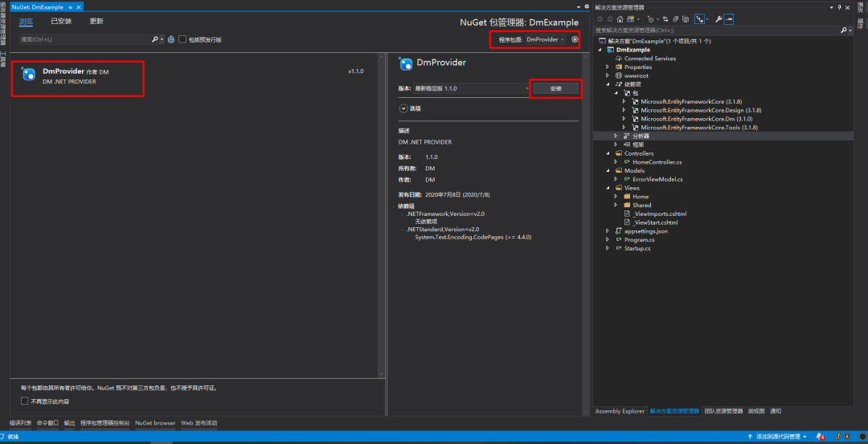Open the Team Explorer tab at bottom
Screen dimensions: 868x444
(723, 411)
